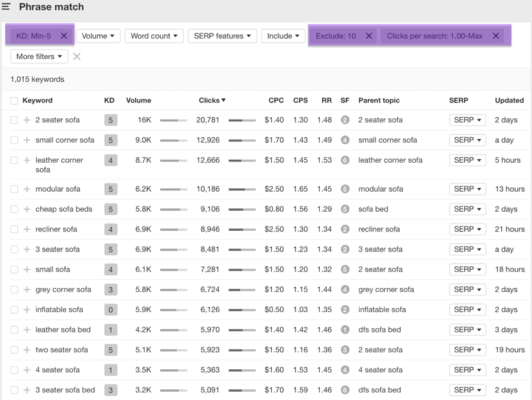Expand the SERP features filter dropdown
532x400 pixels.
click(x=222, y=36)
